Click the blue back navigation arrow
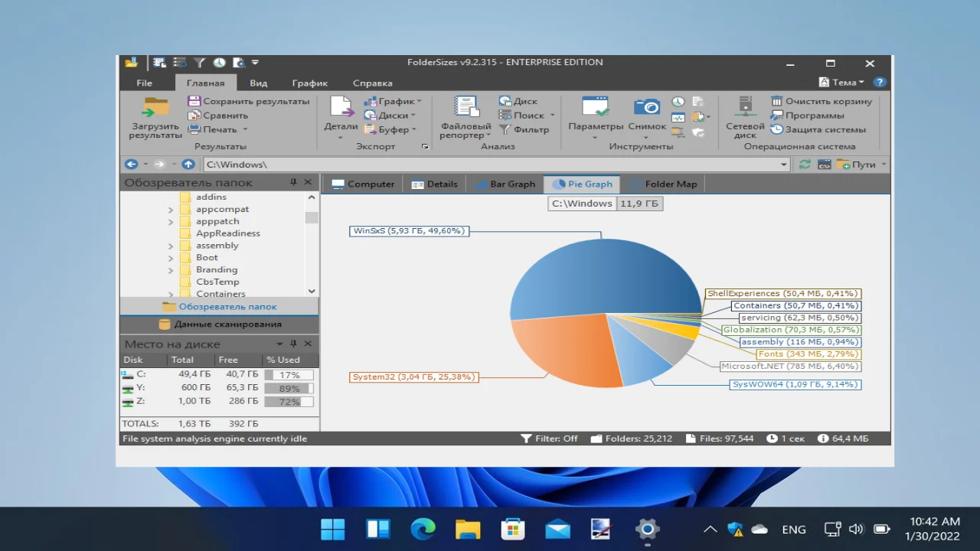The height and width of the screenshot is (551, 980). tap(131, 165)
